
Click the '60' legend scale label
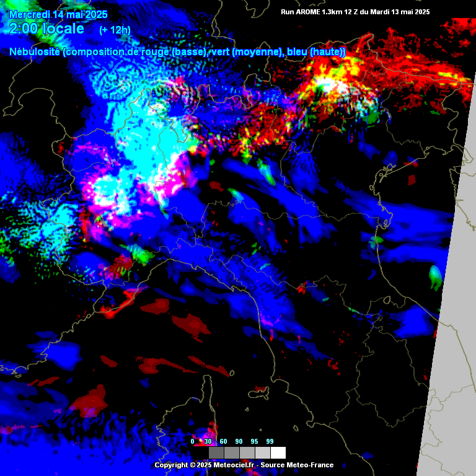tap(223, 441)
